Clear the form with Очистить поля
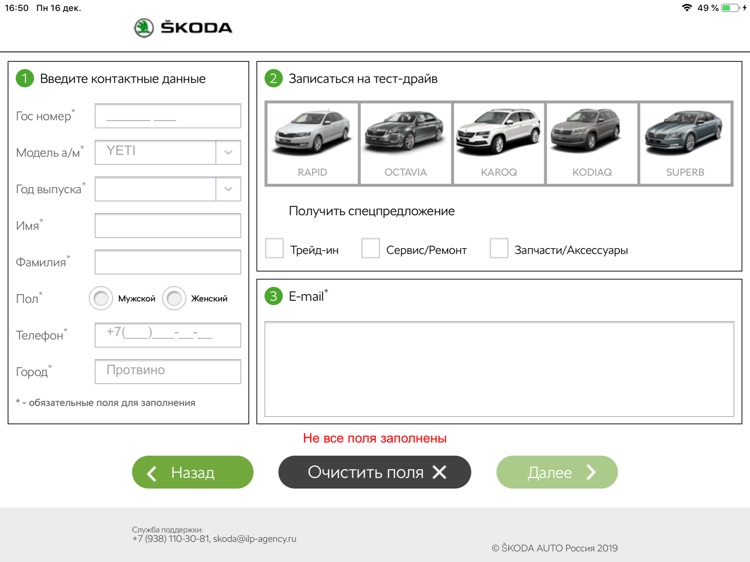The image size is (750, 562). click(375, 472)
